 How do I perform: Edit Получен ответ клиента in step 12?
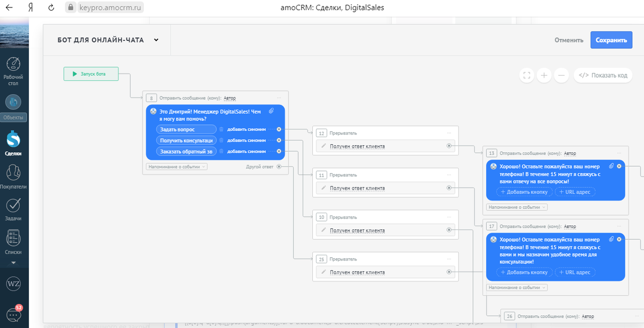coord(357,146)
